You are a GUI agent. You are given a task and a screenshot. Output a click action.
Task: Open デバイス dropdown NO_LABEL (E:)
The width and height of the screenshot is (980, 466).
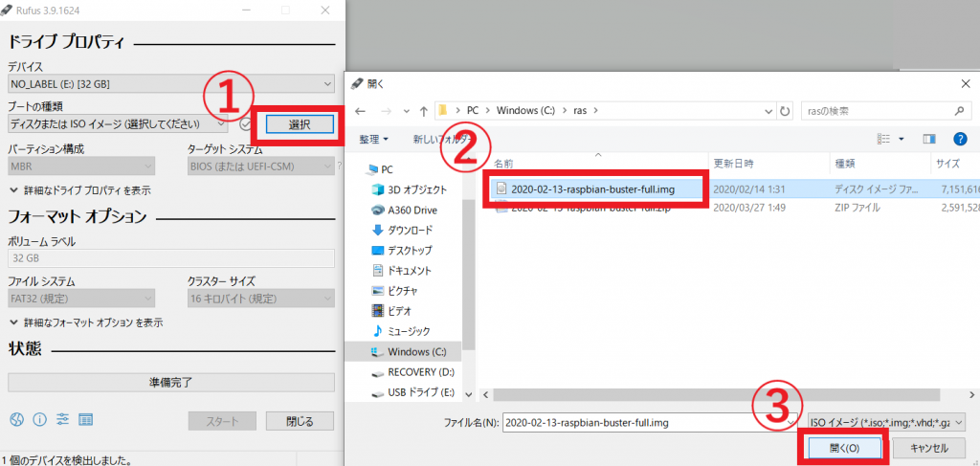tap(172, 83)
